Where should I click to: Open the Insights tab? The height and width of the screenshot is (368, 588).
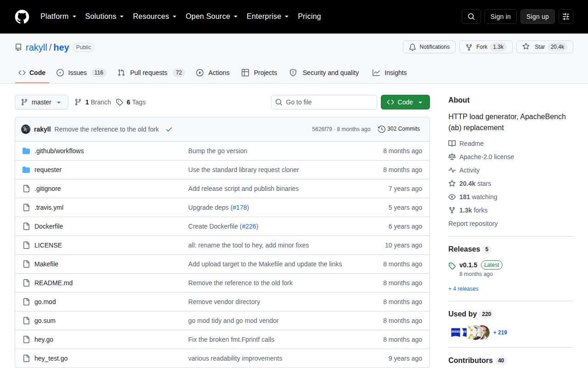coord(390,73)
